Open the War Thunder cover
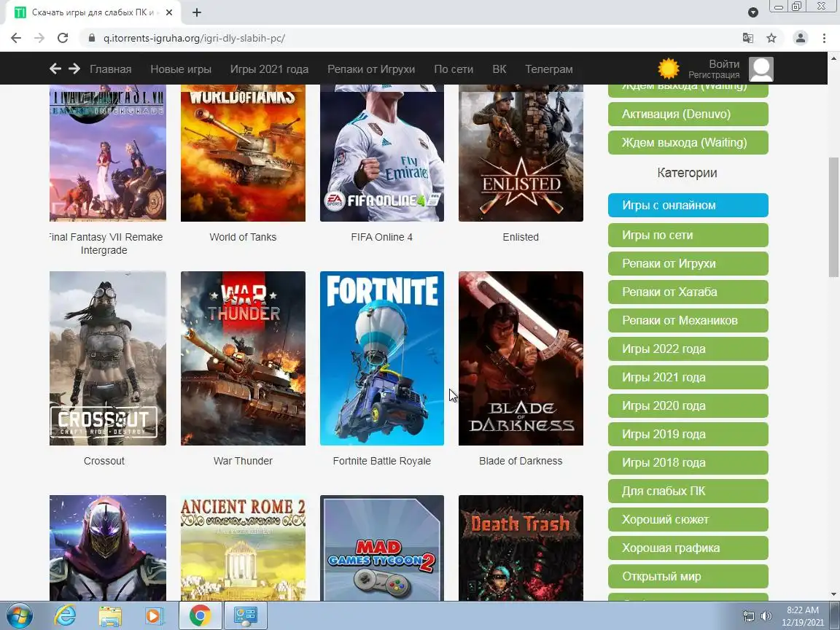 tap(243, 359)
